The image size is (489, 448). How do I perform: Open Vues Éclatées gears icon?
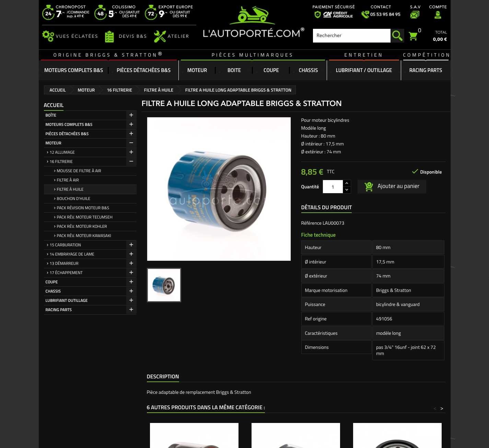pos(48,36)
